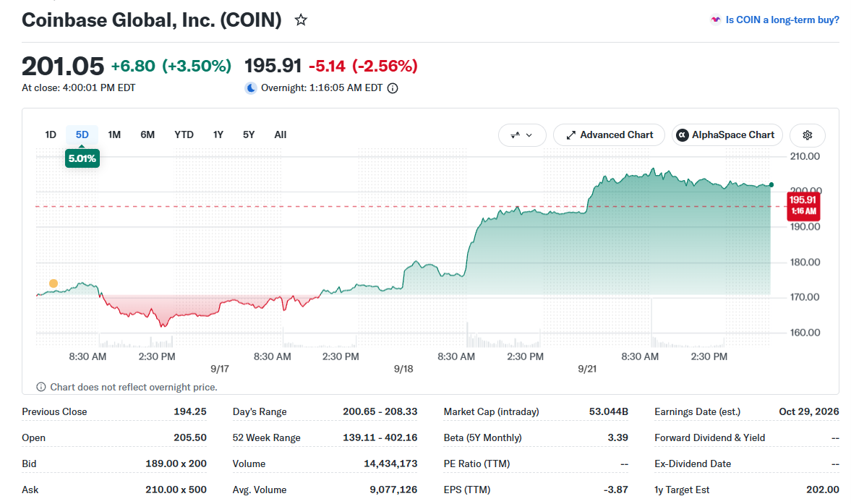Click the 5.01% change badge
Viewport: 851px width, 504px height.
(x=82, y=158)
